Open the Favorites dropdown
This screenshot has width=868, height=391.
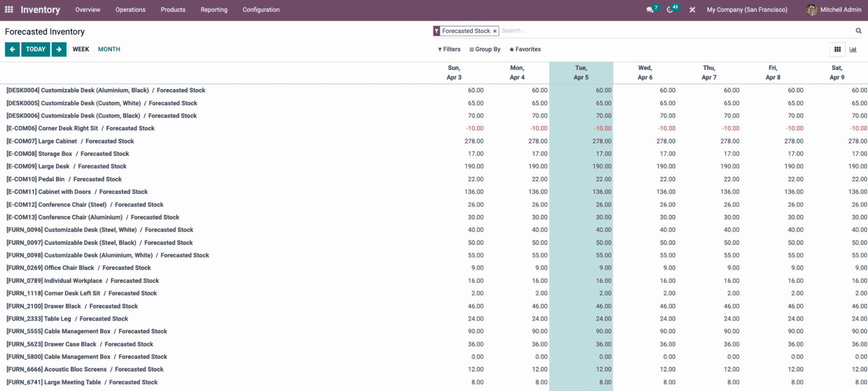point(525,49)
